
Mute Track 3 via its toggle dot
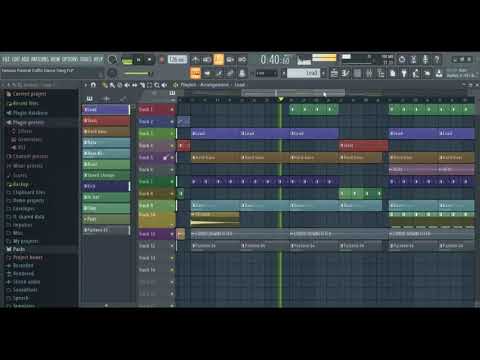click(x=172, y=134)
